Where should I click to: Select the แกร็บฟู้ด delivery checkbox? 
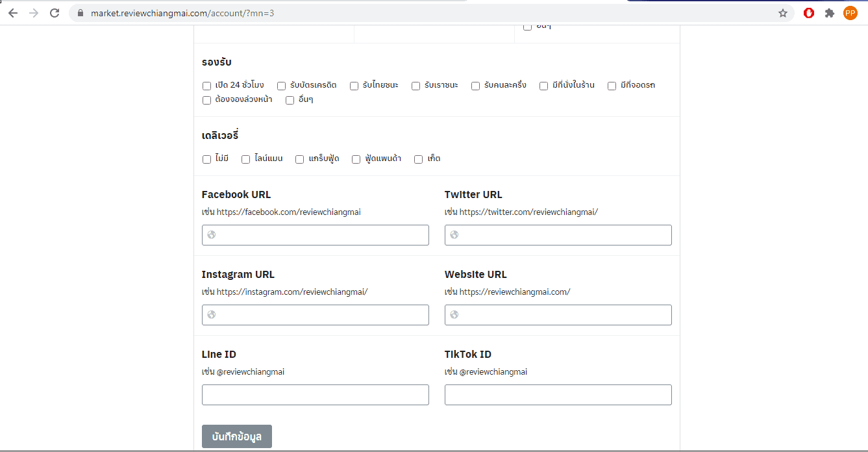(299, 159)
